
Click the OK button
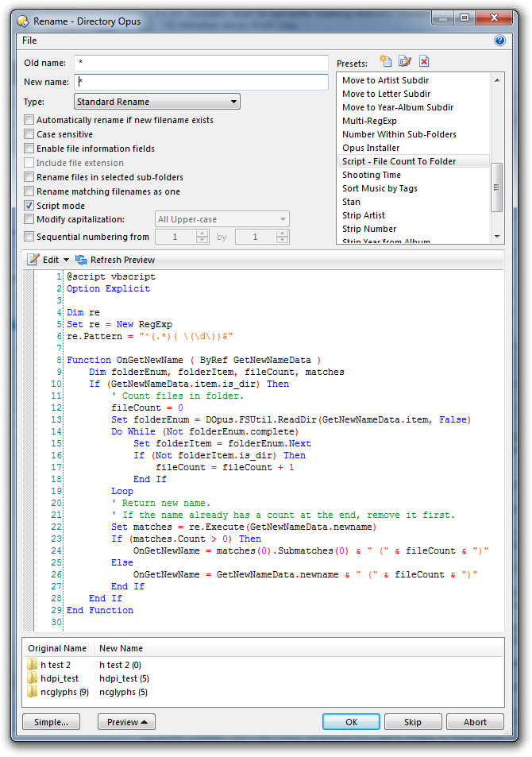pos(352,722)
